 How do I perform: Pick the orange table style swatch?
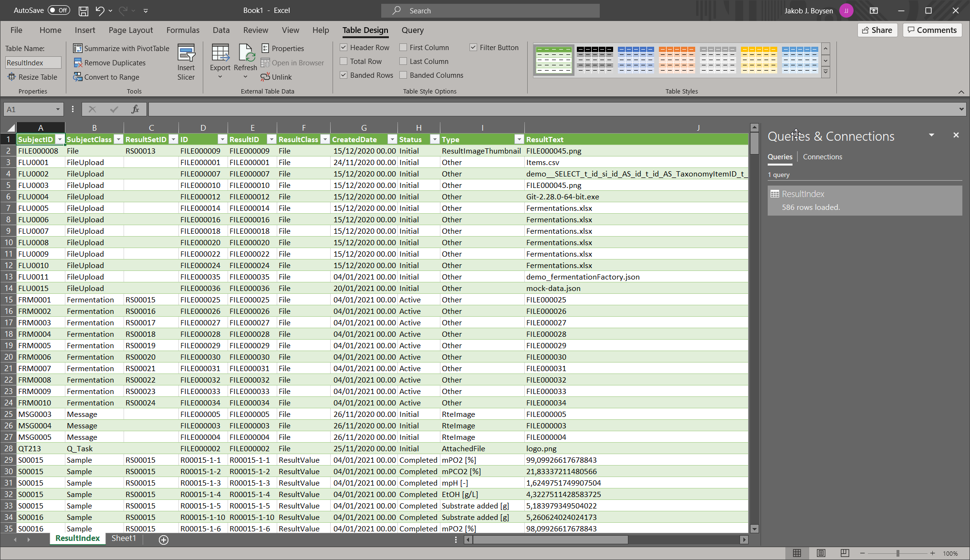pyautogui.click(x=677, y=60)
